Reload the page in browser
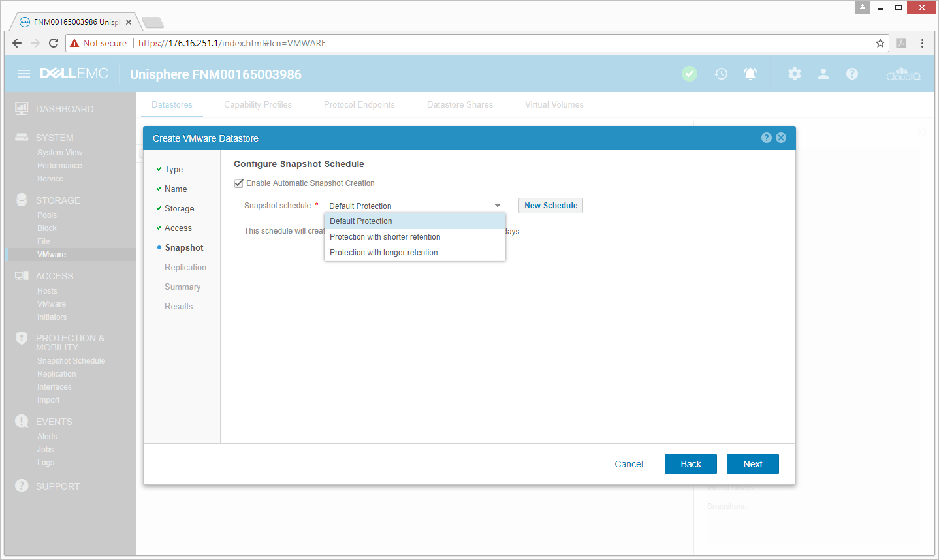939x560 pixels. pos(54,43)
